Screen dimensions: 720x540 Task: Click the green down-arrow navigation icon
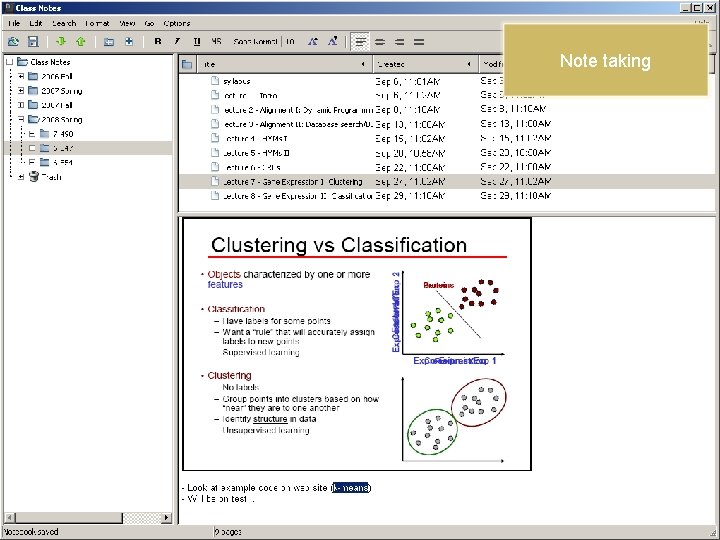61,42
